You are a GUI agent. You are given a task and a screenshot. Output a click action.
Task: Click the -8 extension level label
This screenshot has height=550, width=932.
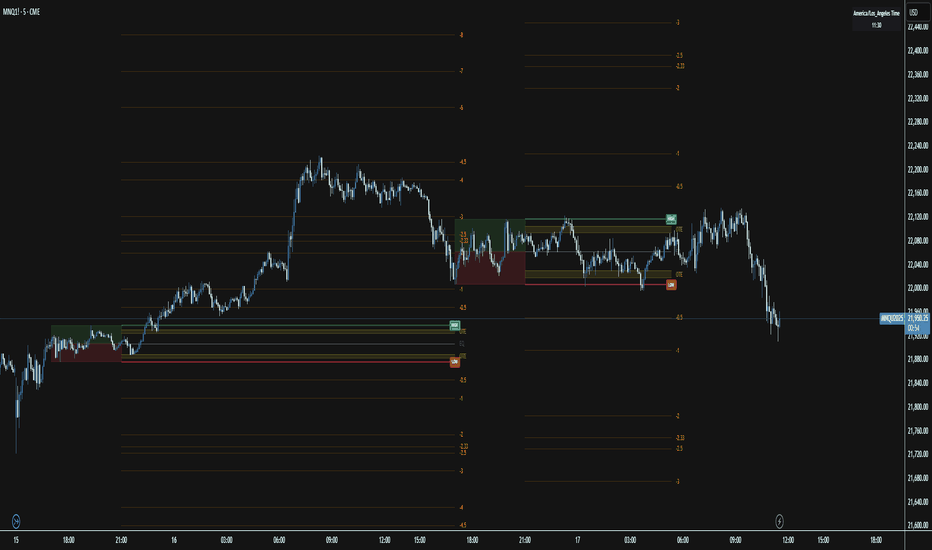pyautogui.click(x=461, y=35)
